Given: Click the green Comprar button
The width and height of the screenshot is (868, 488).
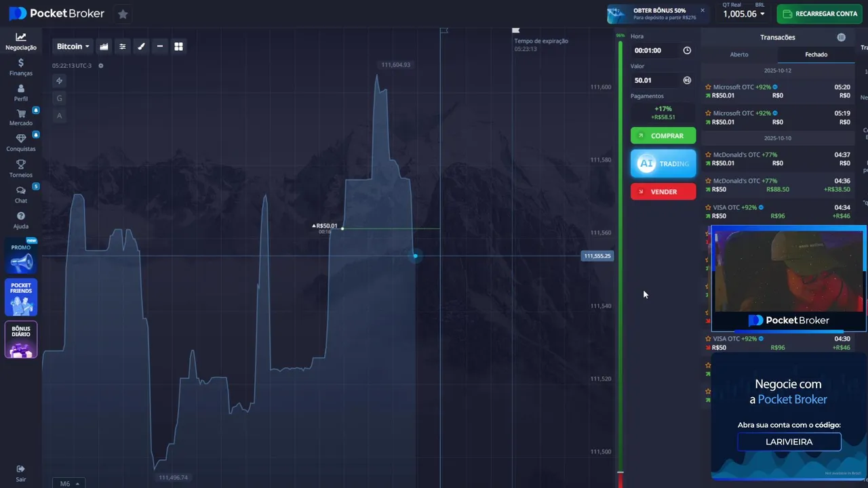Looking at the screenshot, I should 663,136.
